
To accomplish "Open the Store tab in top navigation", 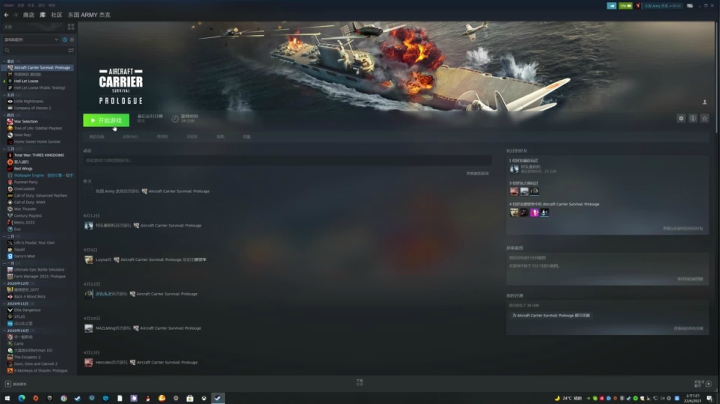I will click(28, 15).
